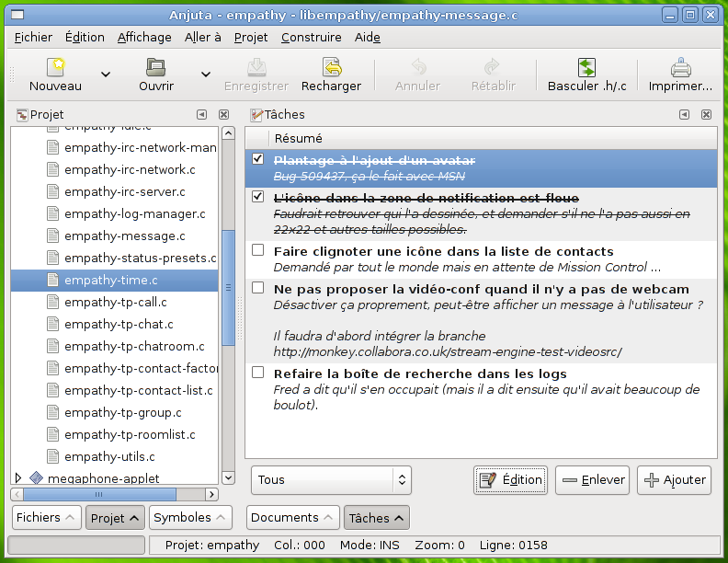The height and width of the screenshot is (563, 728).
Task: Click the Ajouter button
Action: click(675, 479)
